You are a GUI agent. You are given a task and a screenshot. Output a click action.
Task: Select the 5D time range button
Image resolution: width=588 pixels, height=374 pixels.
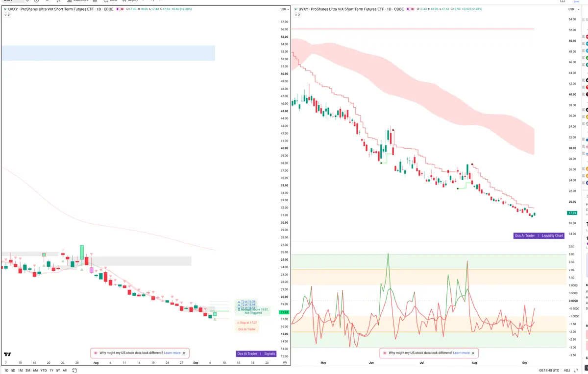point(13,371)
